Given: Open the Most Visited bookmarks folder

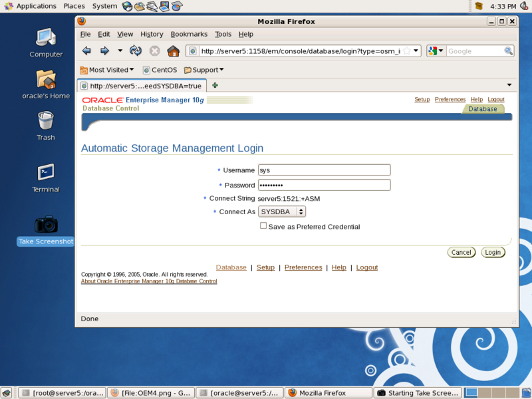Looking at the screenshot, I should pyautogui.click(x=106, y=70).
